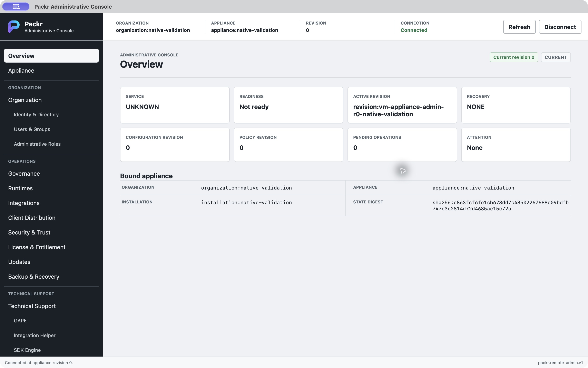Viewport: 588px width, 368px height.
Task: Click the POLICY REVISION card
Action: (x=288, y=145)
